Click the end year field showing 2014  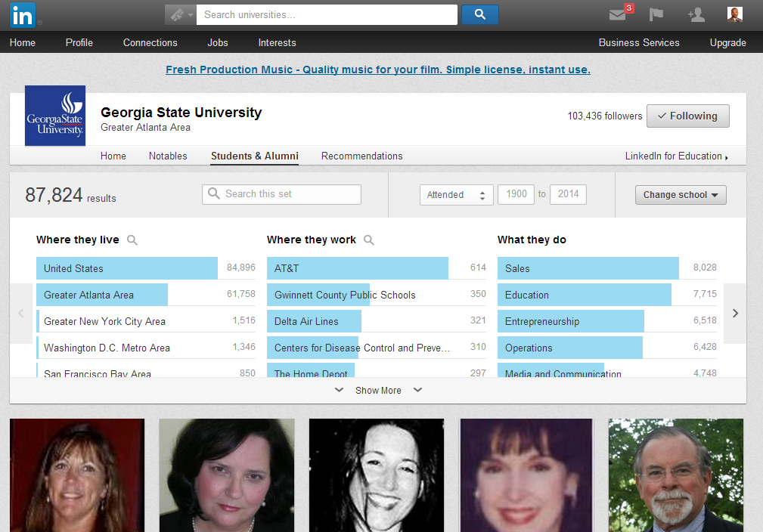[568, 194]
